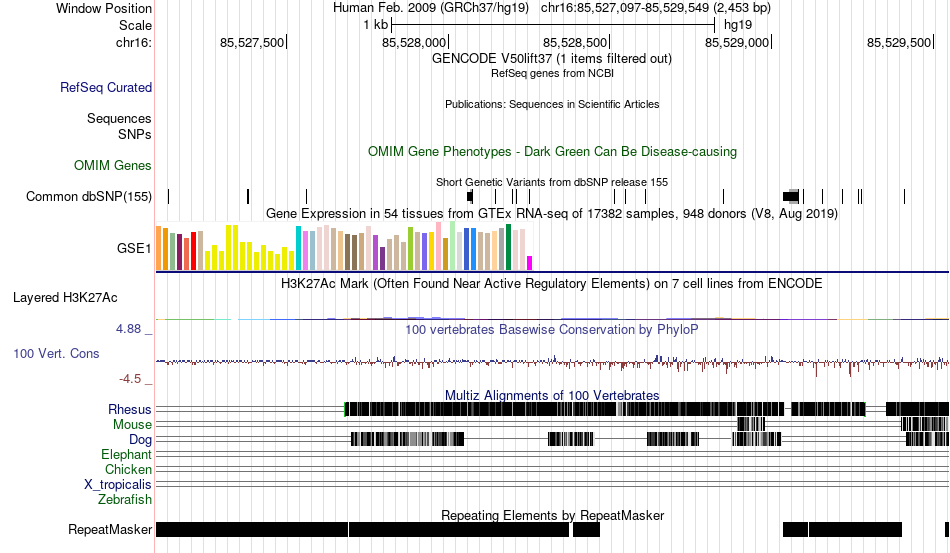950x553 pixels.
Task: Click the magenta bar ending the GSE1 chart
Action: 530,263
